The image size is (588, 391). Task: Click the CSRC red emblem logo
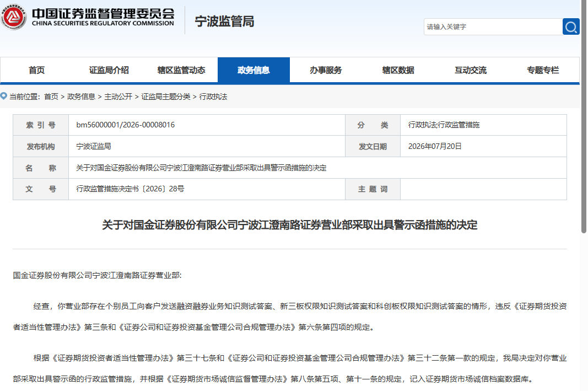(x=13, y=17)
